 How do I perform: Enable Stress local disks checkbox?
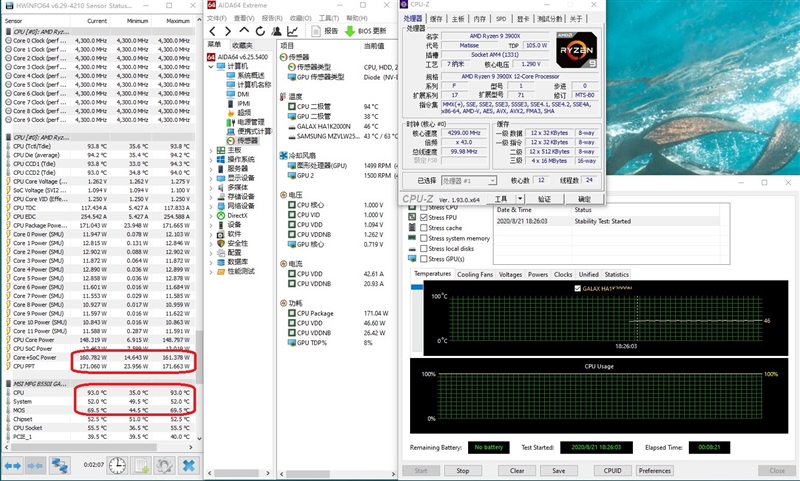coord(423,248)
